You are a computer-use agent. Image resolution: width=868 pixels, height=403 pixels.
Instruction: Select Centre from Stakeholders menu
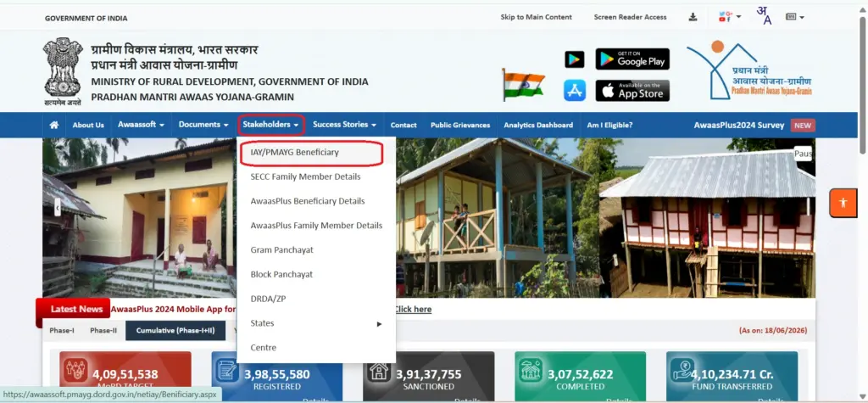[x=316, y=348]
